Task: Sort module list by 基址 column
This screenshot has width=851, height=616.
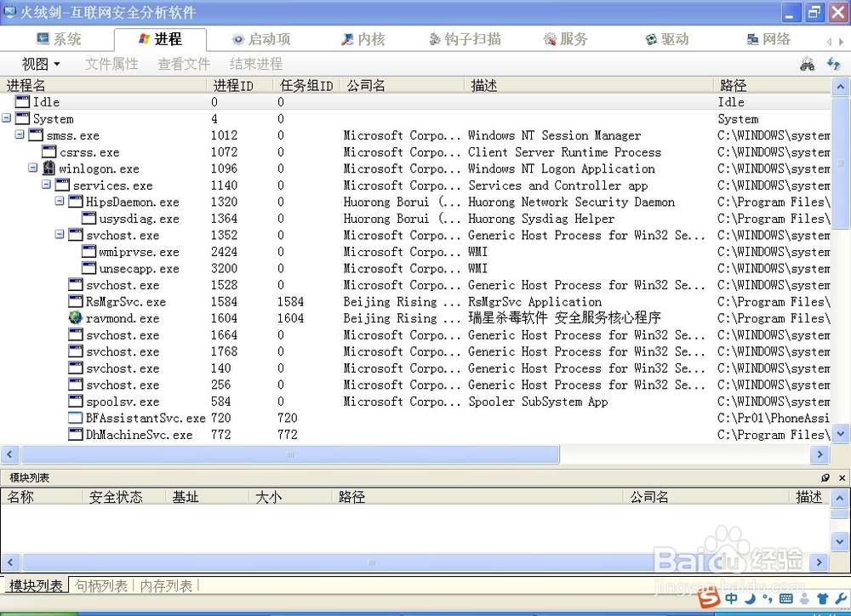Action: pos(208,497)
